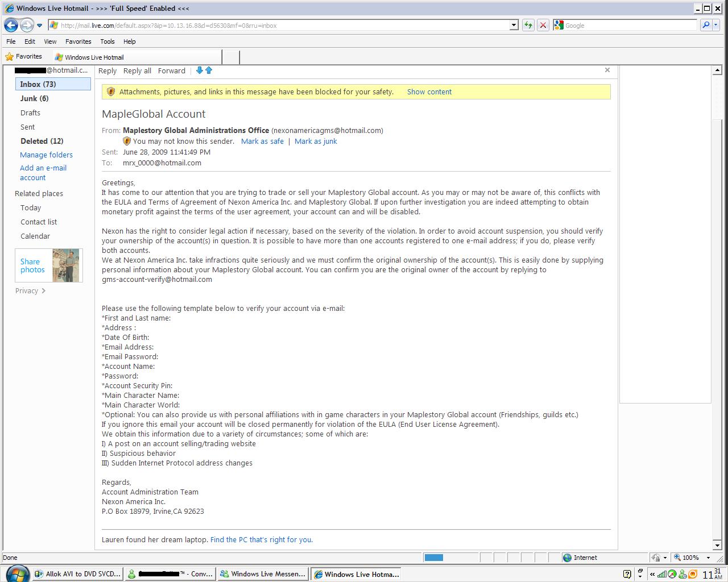The height and width of the screenshot is (582, 728).
Task: Open the File menu
Action: pos(11,41)
